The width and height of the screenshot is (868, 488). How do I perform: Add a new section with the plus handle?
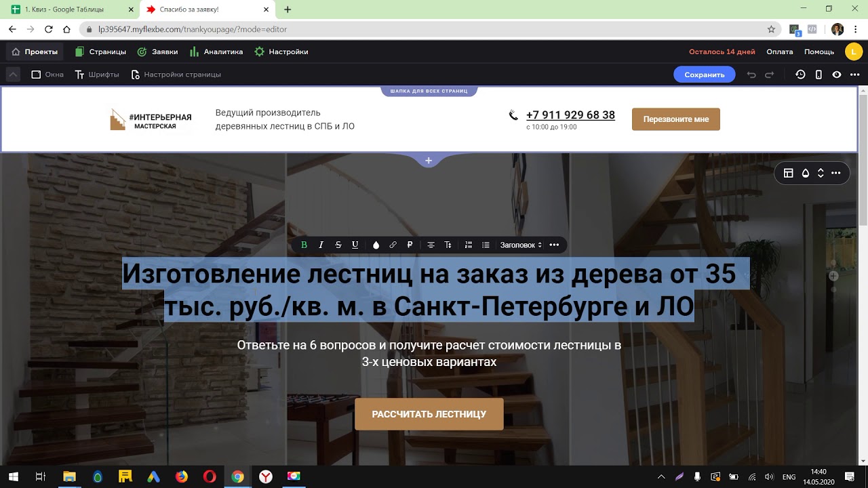(x=429, y=161)
